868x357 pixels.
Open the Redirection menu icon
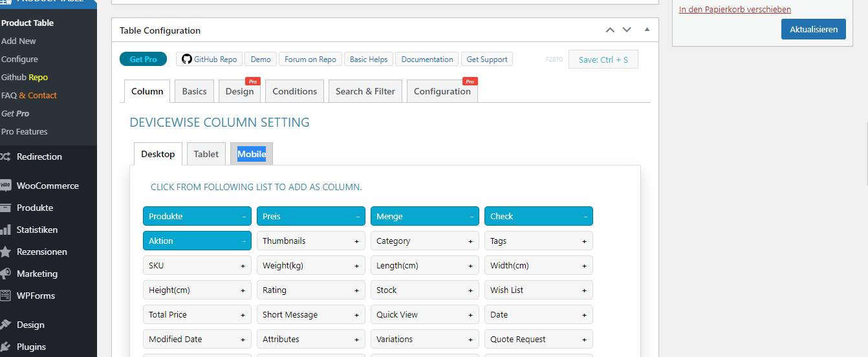coord(5,157)
